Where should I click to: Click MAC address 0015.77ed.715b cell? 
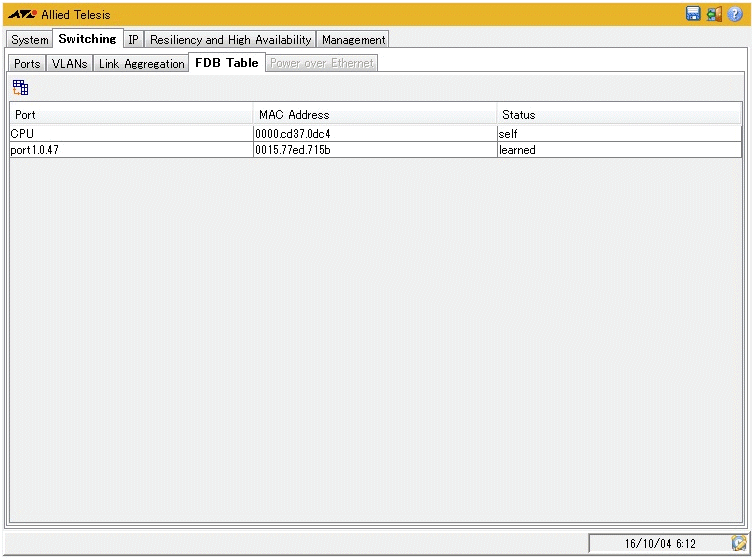click(x=375, y=150)
